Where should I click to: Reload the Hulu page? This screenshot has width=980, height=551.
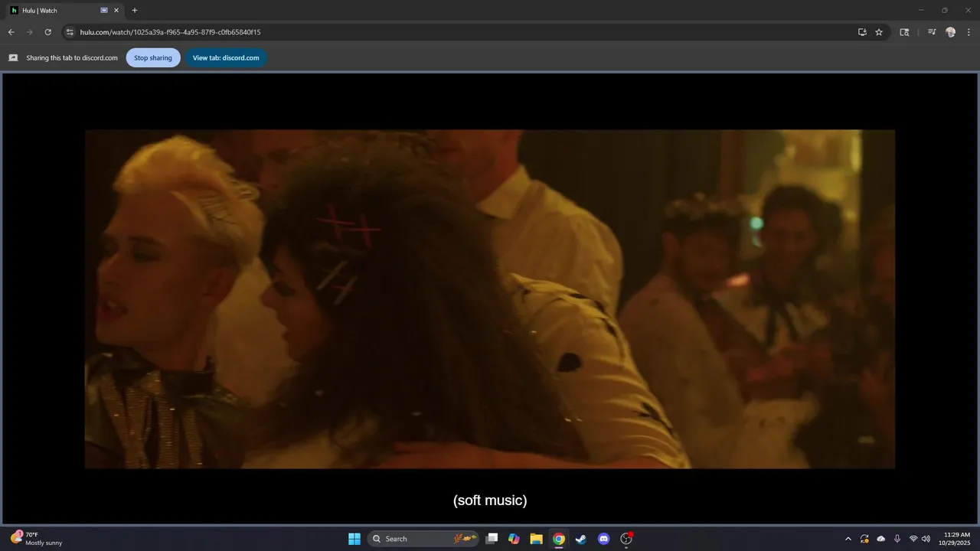(x=47, y=32)
